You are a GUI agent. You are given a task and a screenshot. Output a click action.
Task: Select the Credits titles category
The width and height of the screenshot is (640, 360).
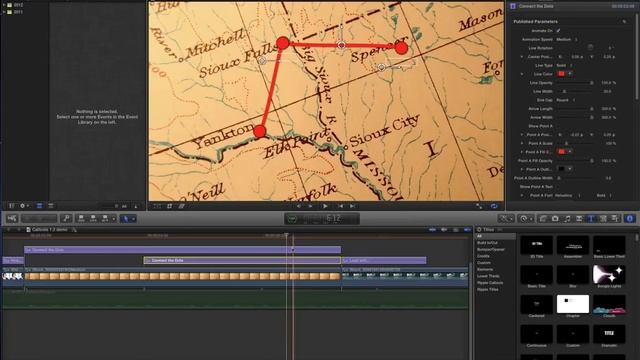(x=483, y=256)
